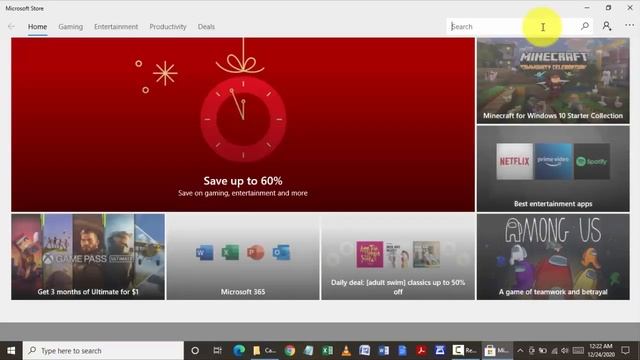Open the Camtasia recorder taskbar item
Image resolution: width=640 pixels, height=360 pixels.
tap(464, 351)
